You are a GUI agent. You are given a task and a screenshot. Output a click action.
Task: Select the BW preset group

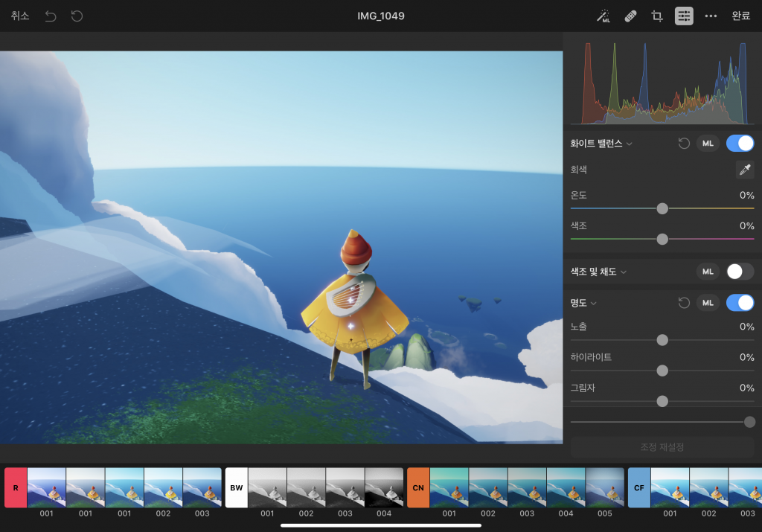click(x=237, y=488)
